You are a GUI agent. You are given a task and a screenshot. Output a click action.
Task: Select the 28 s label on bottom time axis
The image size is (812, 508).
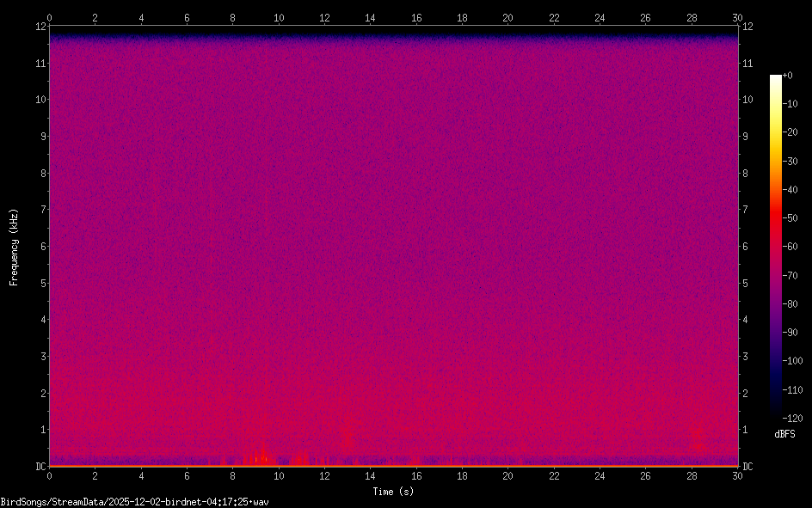tap(692, 476)
